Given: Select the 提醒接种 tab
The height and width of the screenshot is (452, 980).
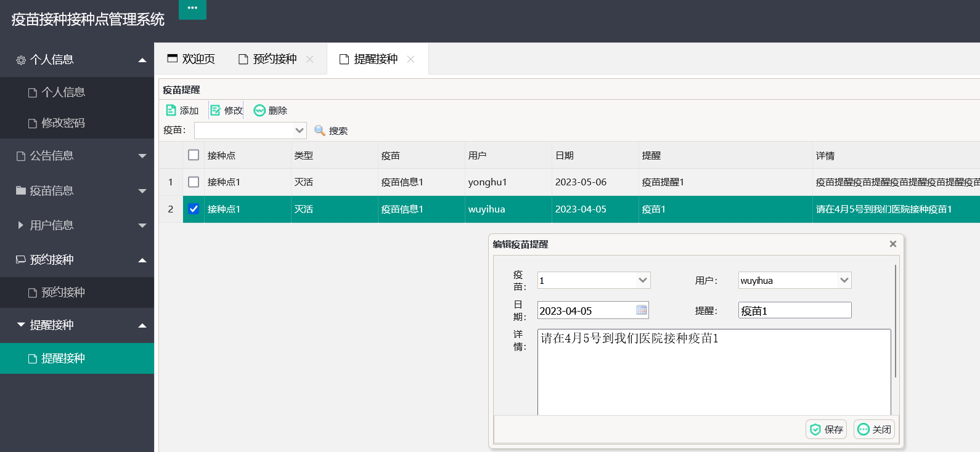Looking at the screenshot, I should (x=377, y=59).
